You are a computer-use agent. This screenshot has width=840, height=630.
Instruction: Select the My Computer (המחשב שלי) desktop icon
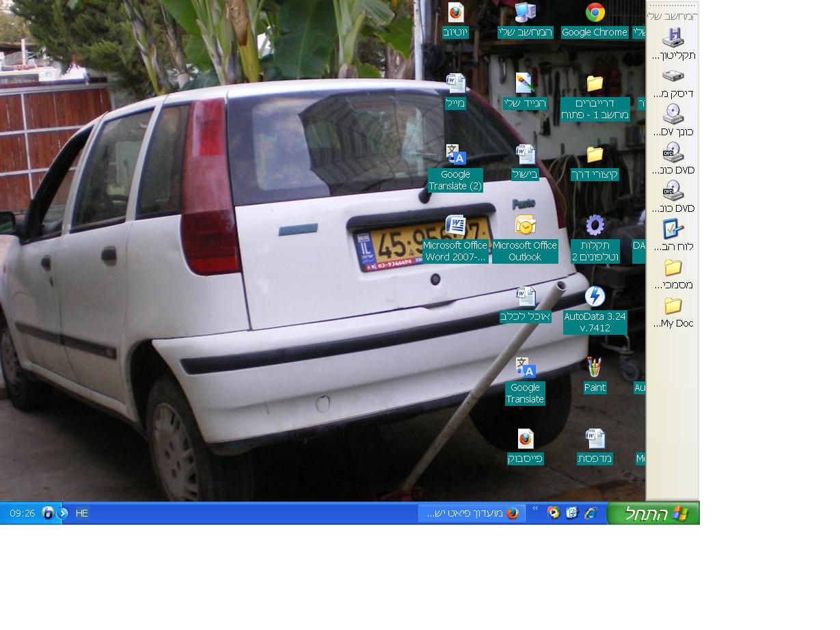(x=525, y=14)
